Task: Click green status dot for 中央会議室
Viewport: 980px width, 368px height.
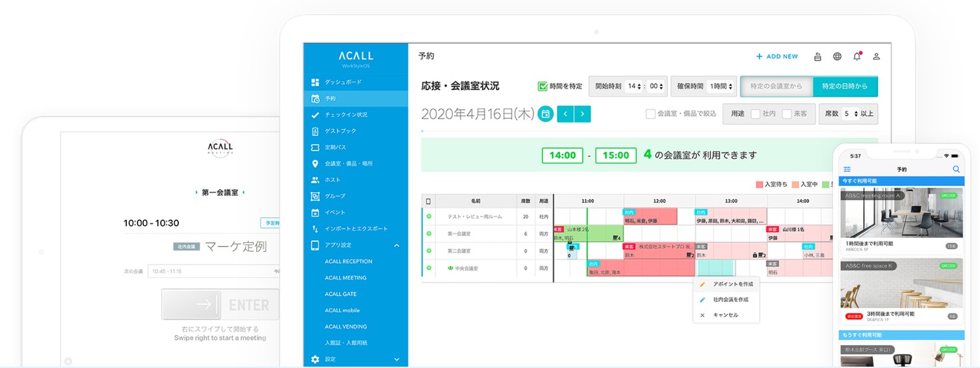Action: 429,268
